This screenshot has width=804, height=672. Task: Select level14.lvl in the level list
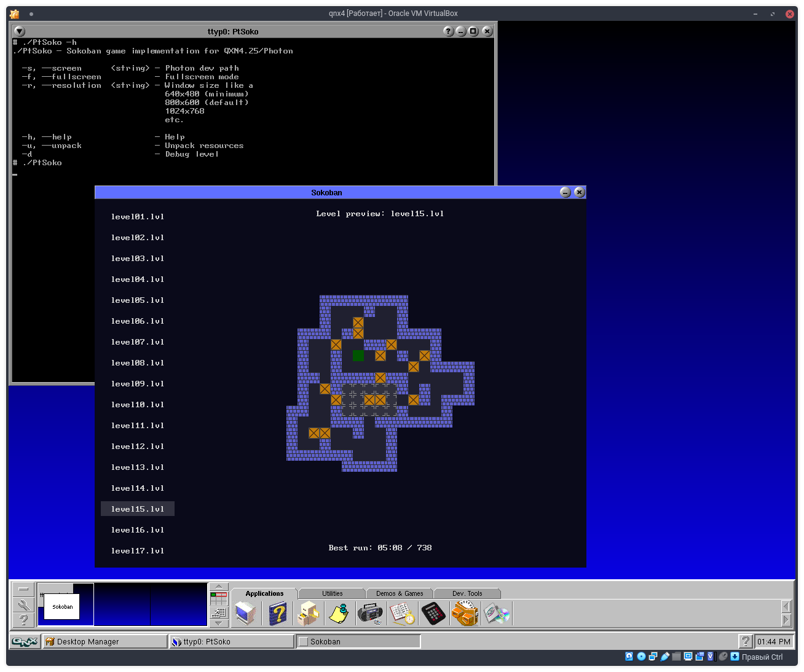(138, 488)
